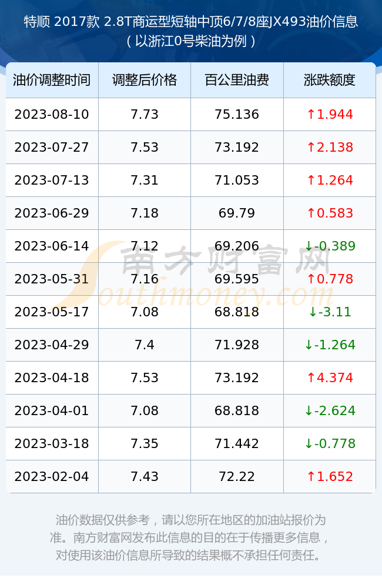Image resolution: width=382 pixels, height=588 pixels.
Task: Click the green down arrow value -0.389
Action: click(x=330, y=246)
